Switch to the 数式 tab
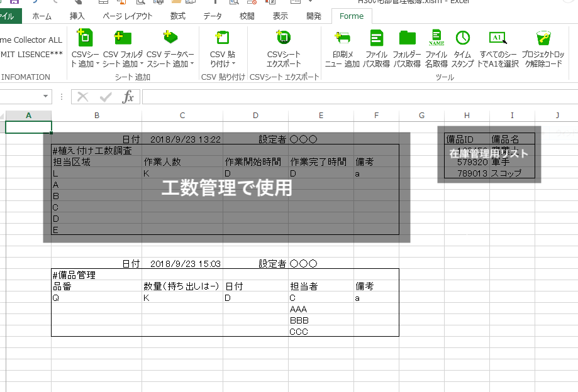This screenshot has height=392, width=578. (177, 16)
